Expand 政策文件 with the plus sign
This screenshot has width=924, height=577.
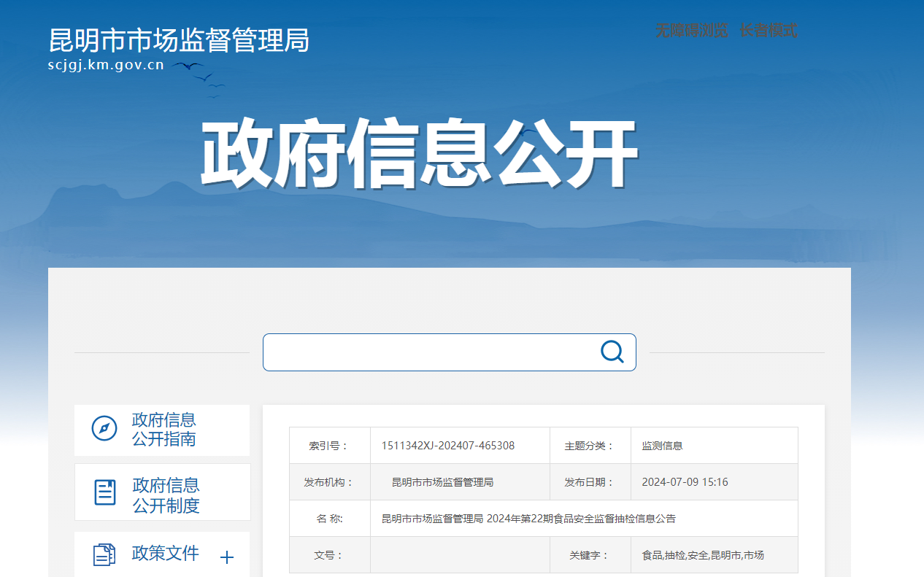coord(227,557)
